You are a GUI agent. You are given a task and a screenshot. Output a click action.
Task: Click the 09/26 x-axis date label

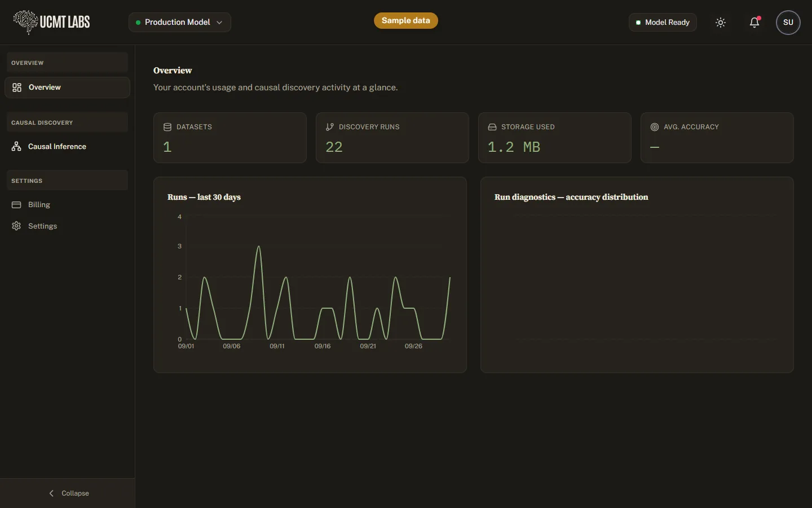click(x=413, y=346)
